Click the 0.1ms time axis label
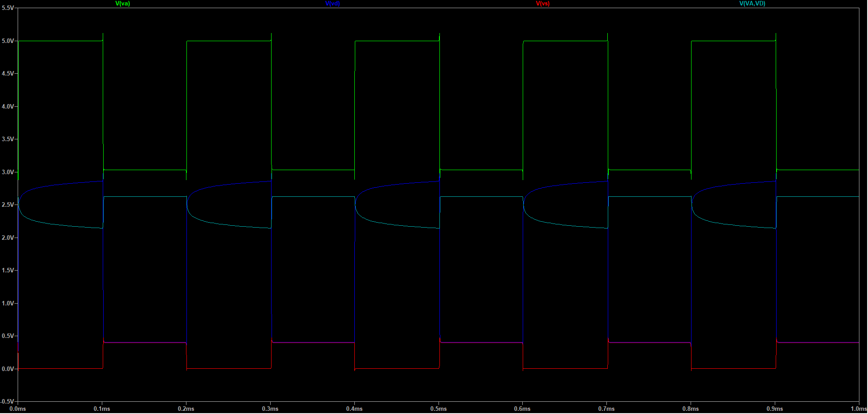This screenshot has width=868, height=414. [x=102, y=409]
